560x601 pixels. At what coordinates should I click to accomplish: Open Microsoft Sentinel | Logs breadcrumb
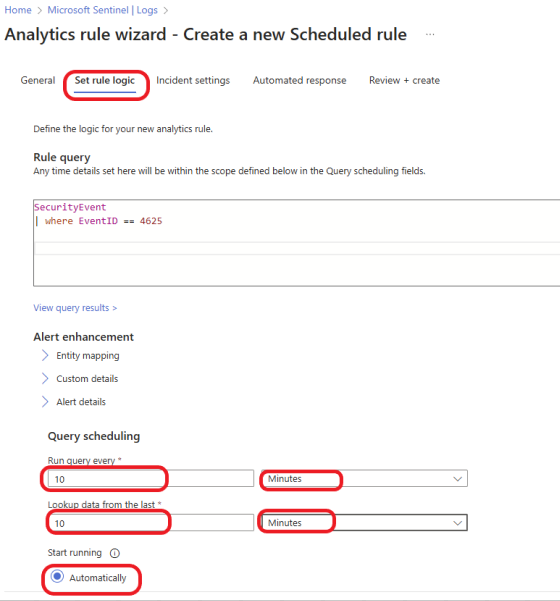coord(102,10)
